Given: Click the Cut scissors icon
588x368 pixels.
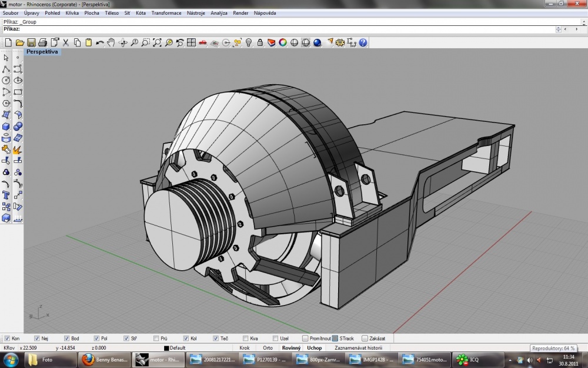Looking at the screenshot, I should coord(66,42).
